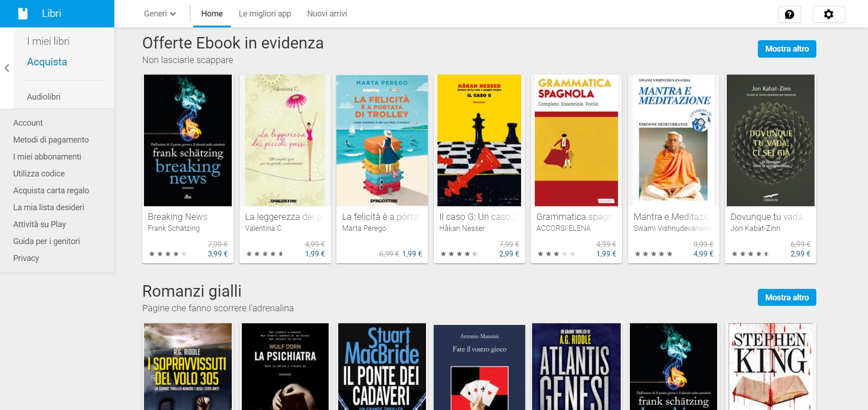Open I sopravvissuti del volo 305 cover
The image size is (868, 410).
pos(188,367)
